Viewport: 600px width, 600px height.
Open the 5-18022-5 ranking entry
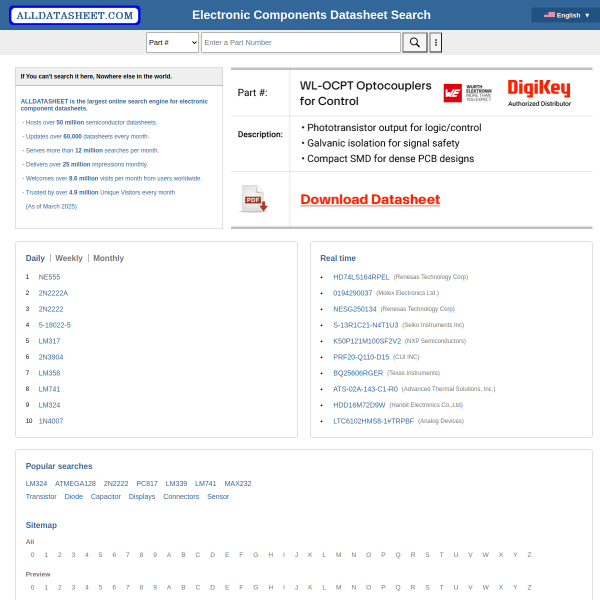click(55, 325)
